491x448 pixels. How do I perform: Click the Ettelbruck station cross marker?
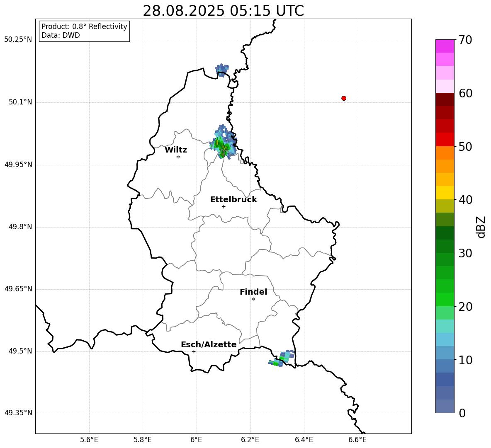[x=224, y=206]
